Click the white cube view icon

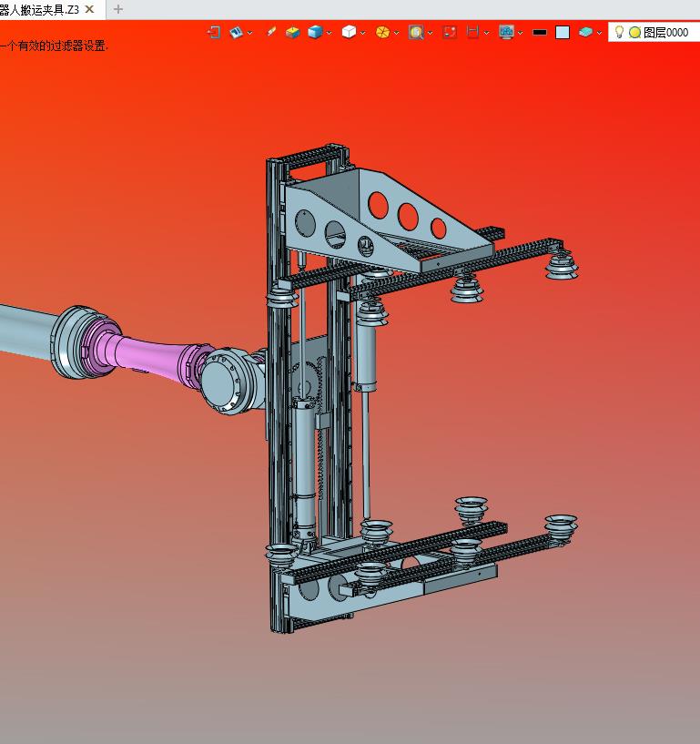[x=349, y=32]
